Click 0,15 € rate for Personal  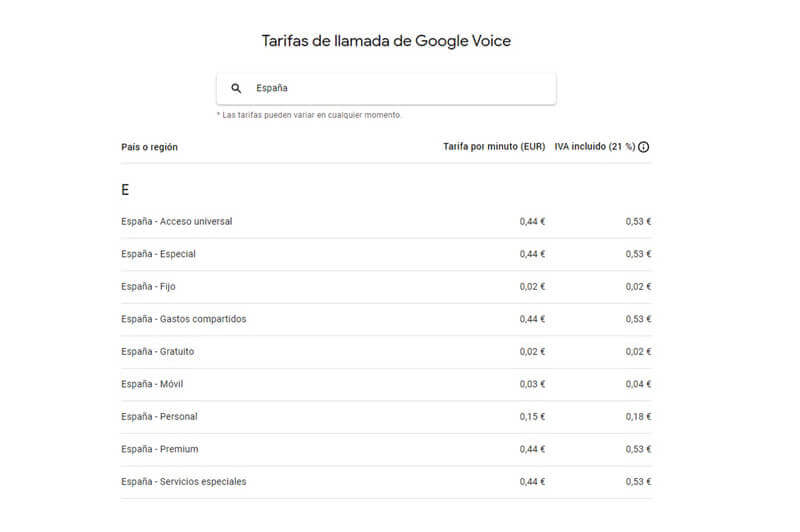pyautogui.click(x=532, y=417)
